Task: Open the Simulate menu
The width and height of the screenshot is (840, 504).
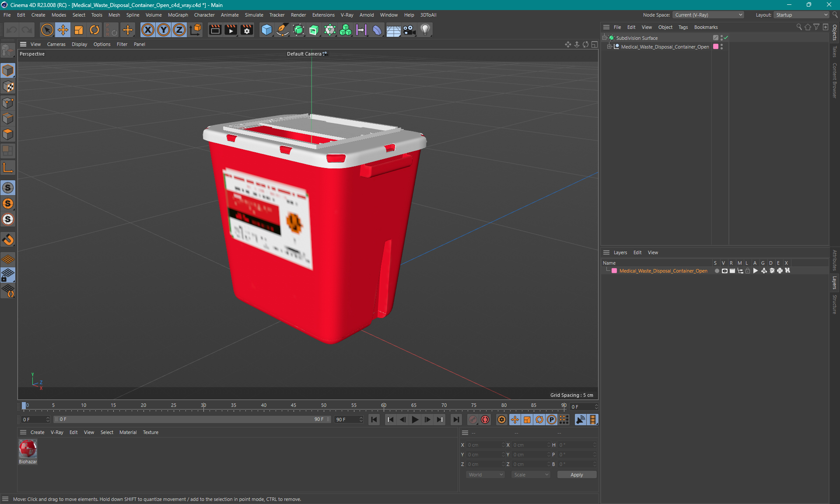Action: (x=254, y=15)
